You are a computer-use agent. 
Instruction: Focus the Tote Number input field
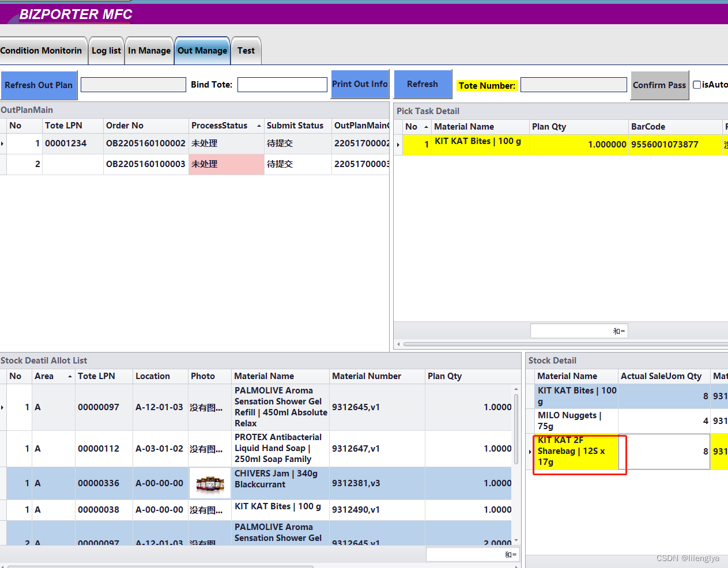pyautogui.click(x=574, y=85)
